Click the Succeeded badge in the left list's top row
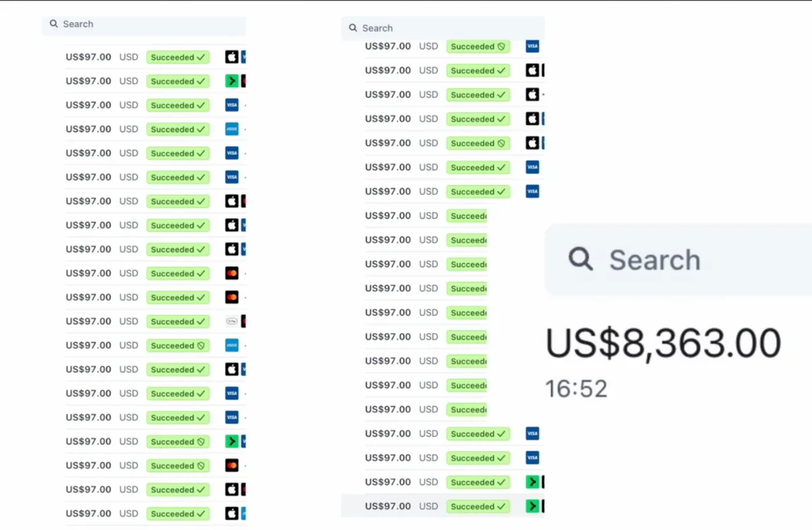The image size is (812, 530). pyautogui.click(x=178, y=58)
